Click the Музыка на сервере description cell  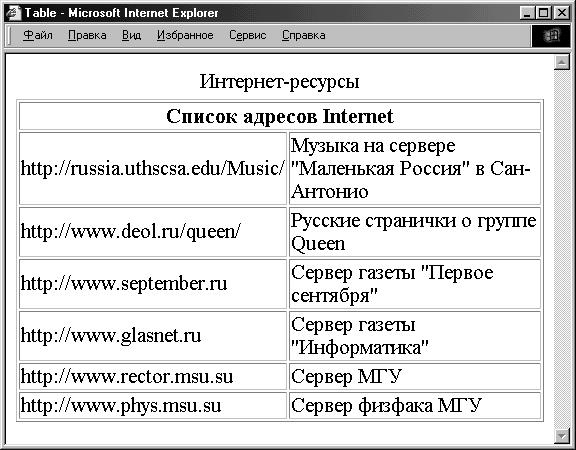(x=415, y=168)
